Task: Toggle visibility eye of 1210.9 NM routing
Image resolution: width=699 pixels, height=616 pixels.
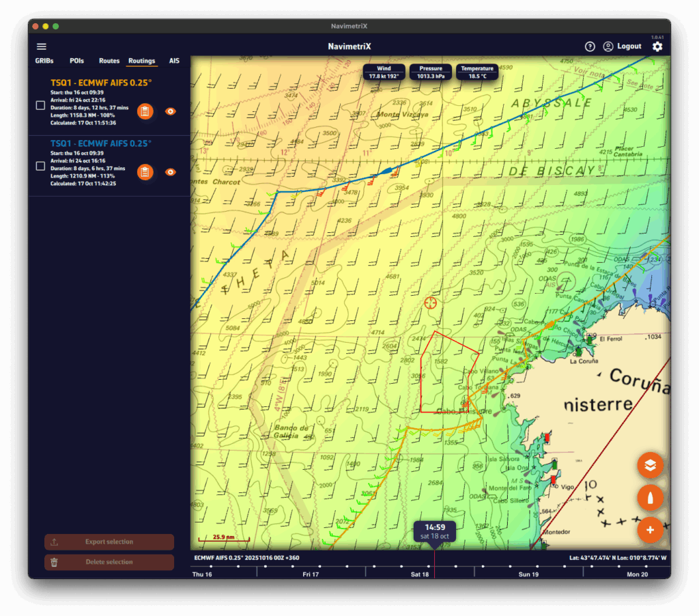Action: (171, 172)
